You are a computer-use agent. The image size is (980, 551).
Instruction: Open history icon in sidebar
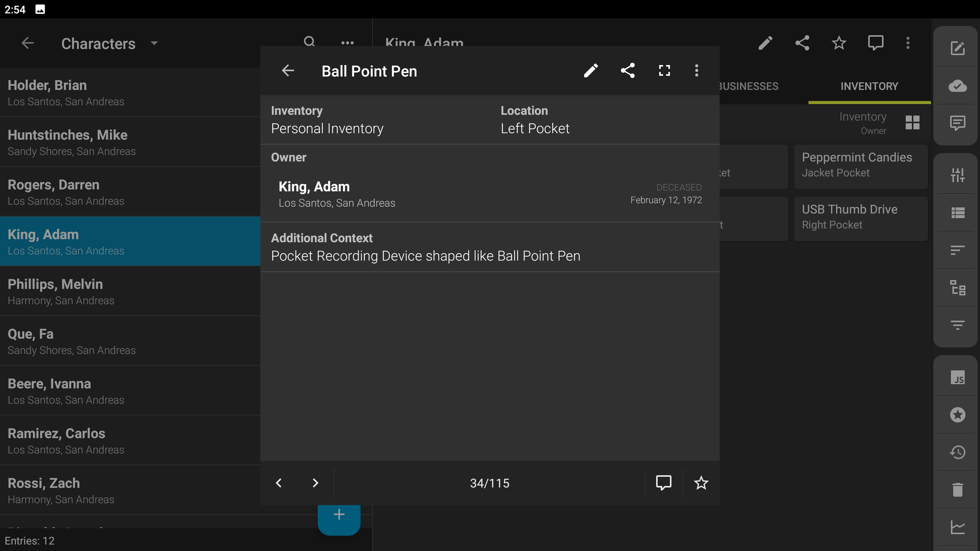coord(957,452)
